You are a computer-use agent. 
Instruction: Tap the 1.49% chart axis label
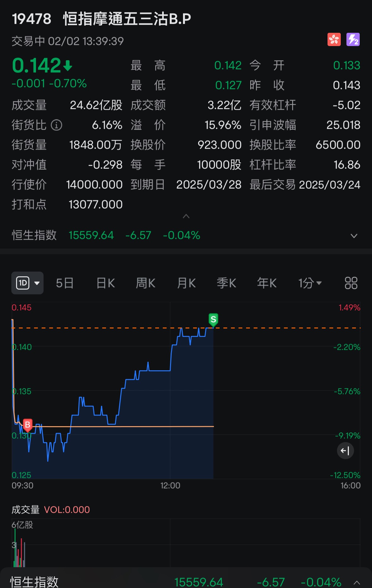click(x=349, y=308)
